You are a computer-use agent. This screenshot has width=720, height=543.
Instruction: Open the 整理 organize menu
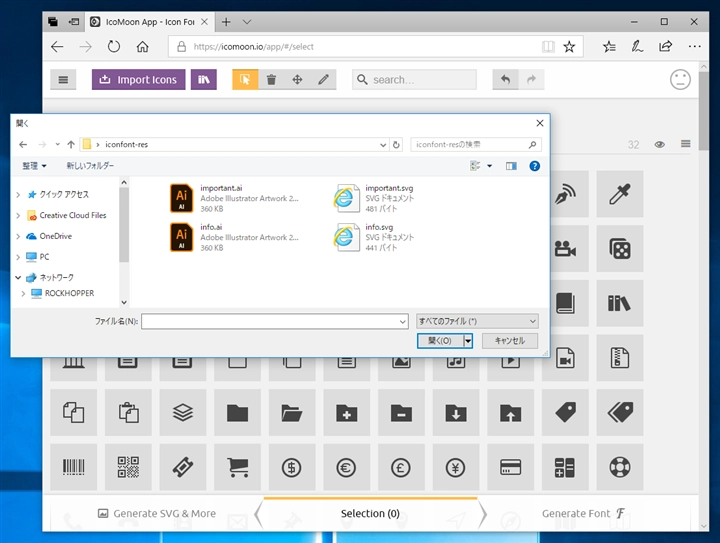click(34, 166)
